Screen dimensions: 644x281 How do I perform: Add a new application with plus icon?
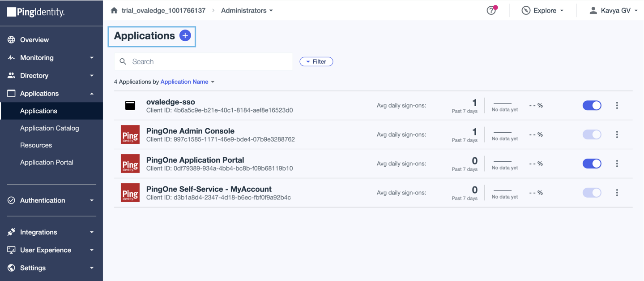(x=185, y=35)
